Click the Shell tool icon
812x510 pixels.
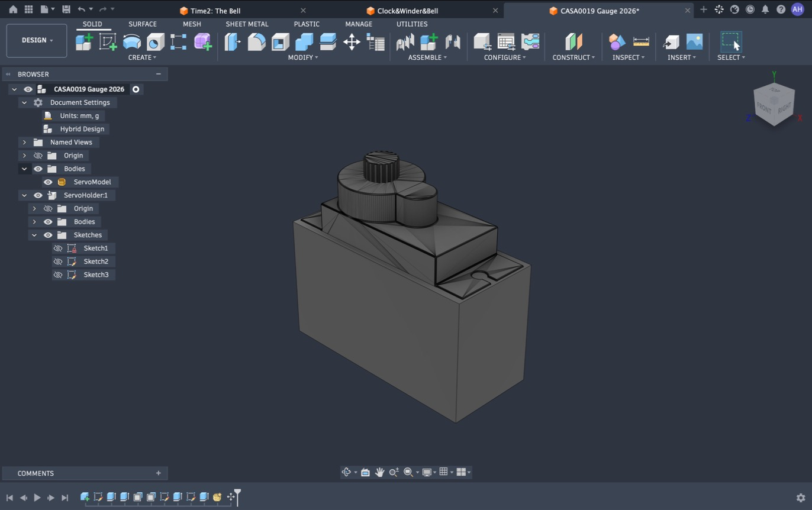(x=280, y=42)
